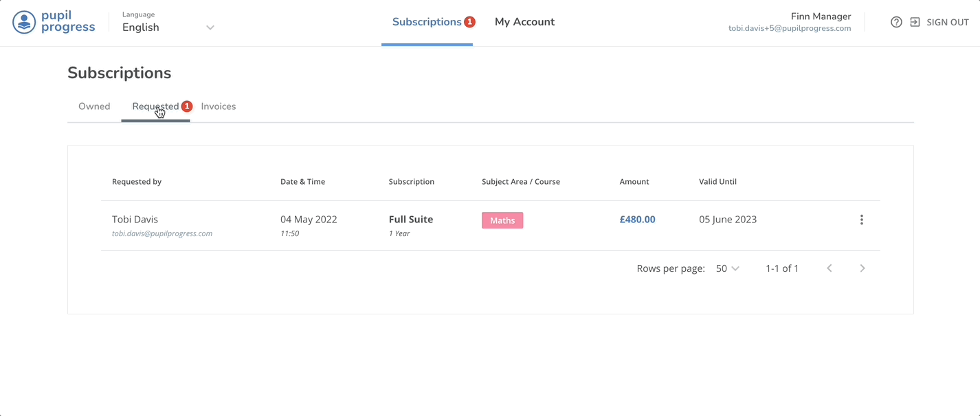Viewport: 980px width, 416px height.
Task: Click Tobi Davis's email address in the table
Action: 162,233
